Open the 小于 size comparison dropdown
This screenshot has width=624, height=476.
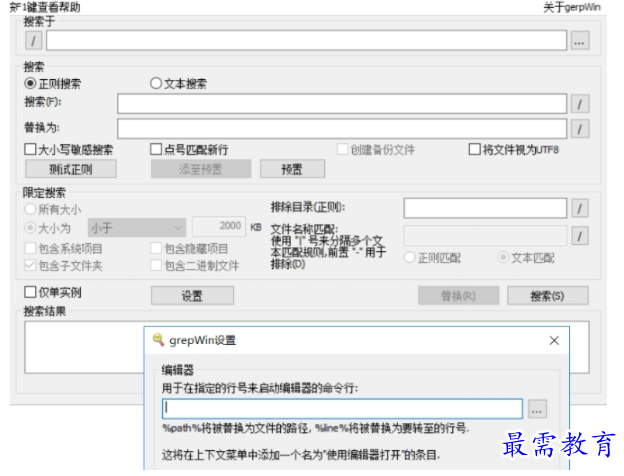136,228
